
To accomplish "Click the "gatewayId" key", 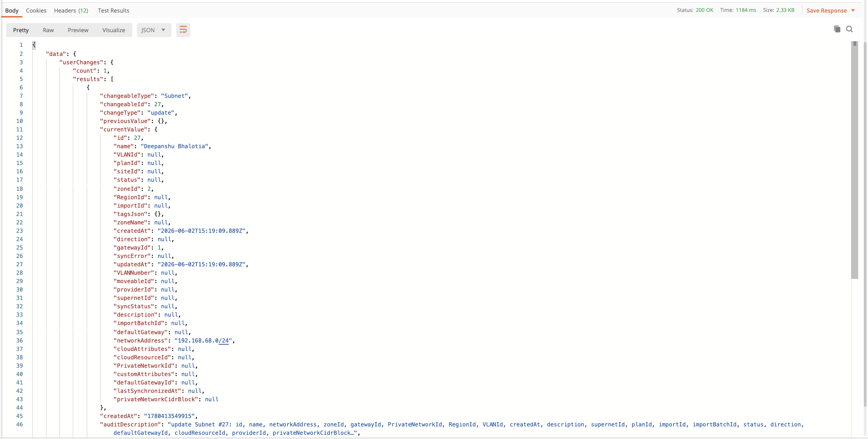I will pyautogui.click(x=132, y=247).
